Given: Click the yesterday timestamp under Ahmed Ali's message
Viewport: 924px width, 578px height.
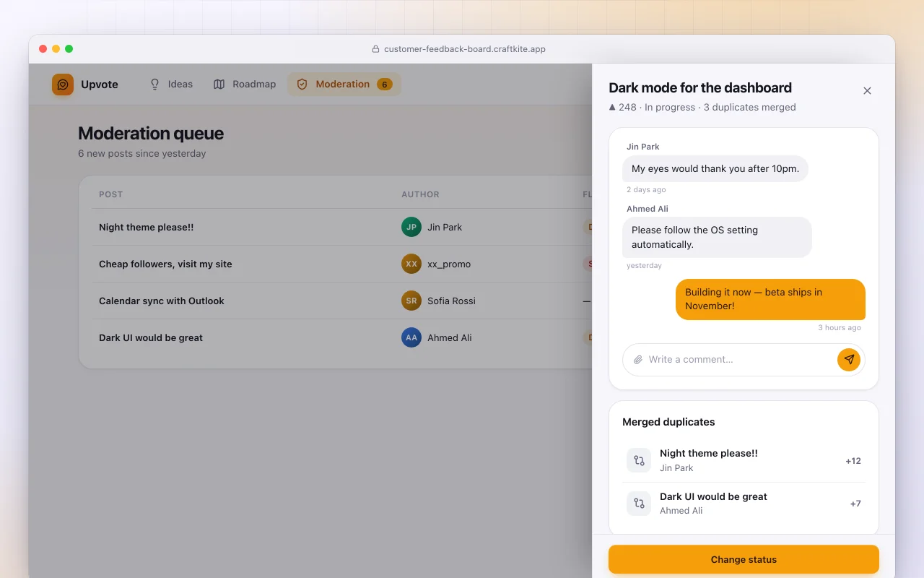Looking at the screenshot, I should (x=644, y=265).
